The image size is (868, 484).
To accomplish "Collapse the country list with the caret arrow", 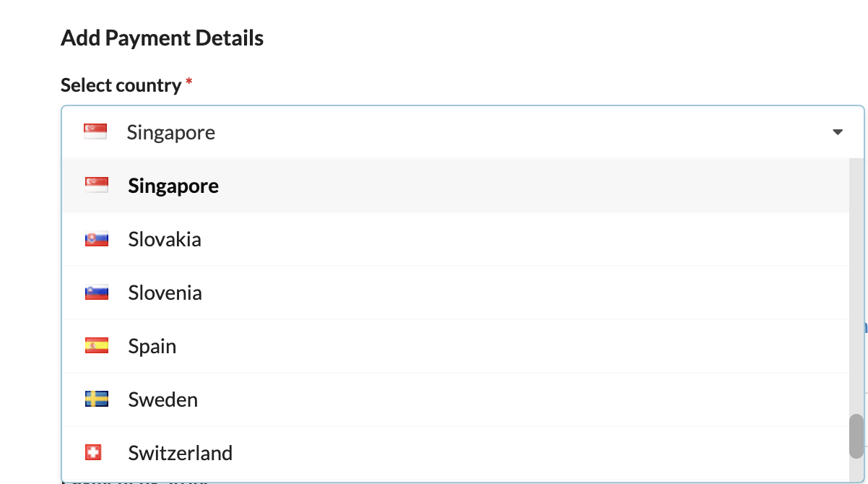I will click(838, 132).
